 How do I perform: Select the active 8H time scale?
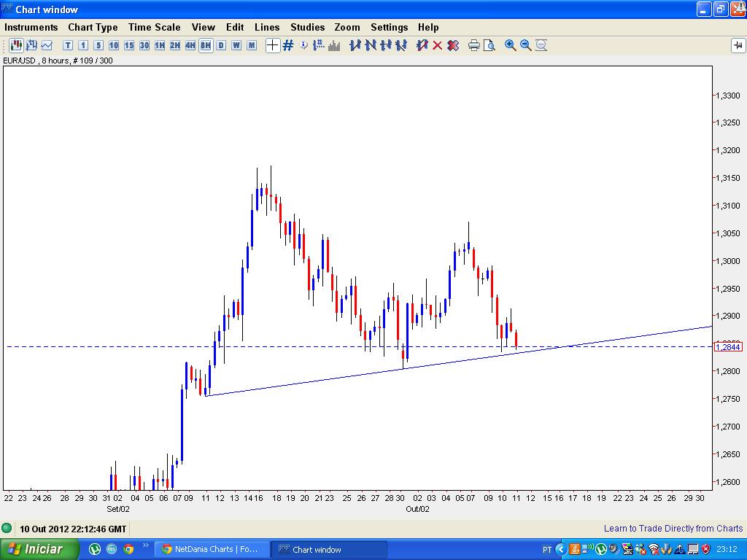pyautogui.click(x=206, y=45)
